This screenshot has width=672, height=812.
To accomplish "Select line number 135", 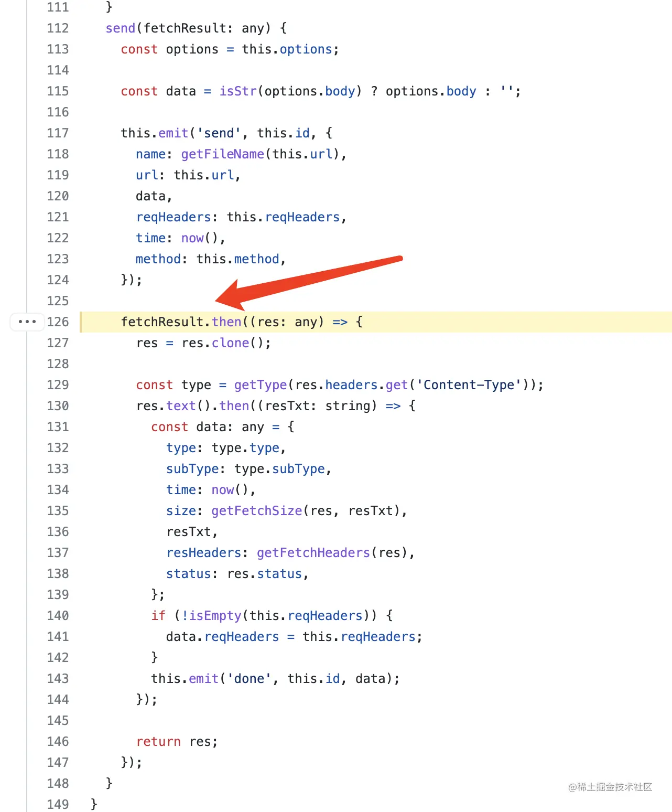I will point(58,510).
